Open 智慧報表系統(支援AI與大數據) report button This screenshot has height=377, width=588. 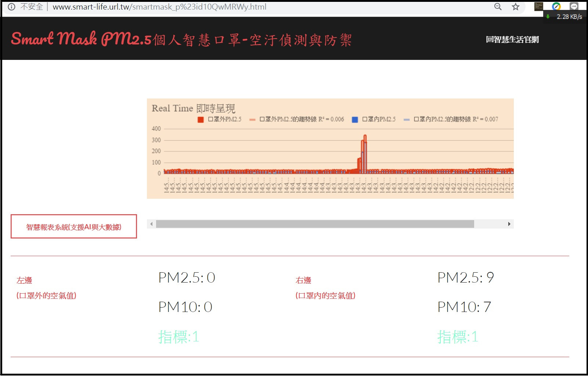point(74,227)
